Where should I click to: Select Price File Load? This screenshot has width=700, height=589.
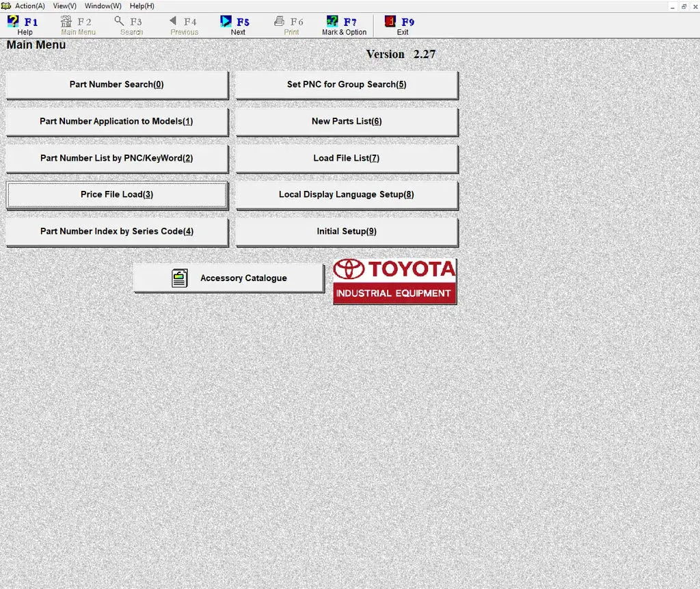click(117, 194)
